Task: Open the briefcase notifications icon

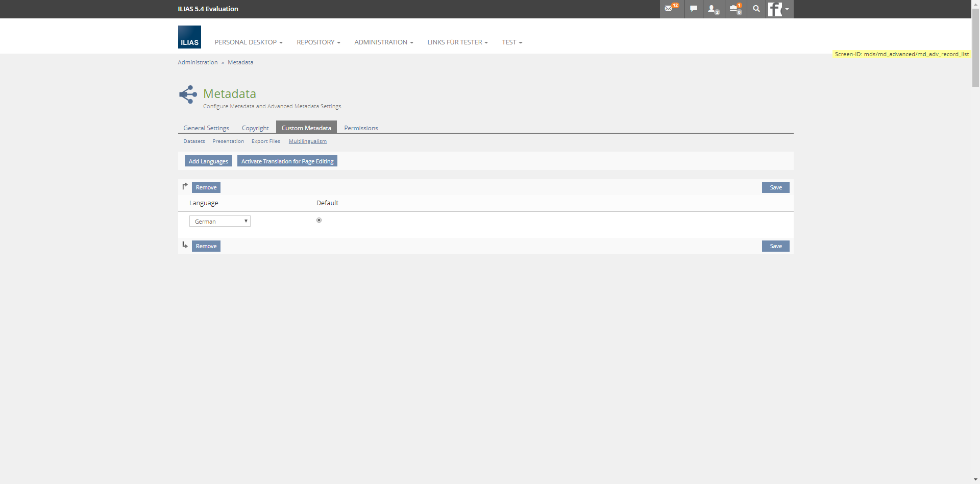Action: 735,9
